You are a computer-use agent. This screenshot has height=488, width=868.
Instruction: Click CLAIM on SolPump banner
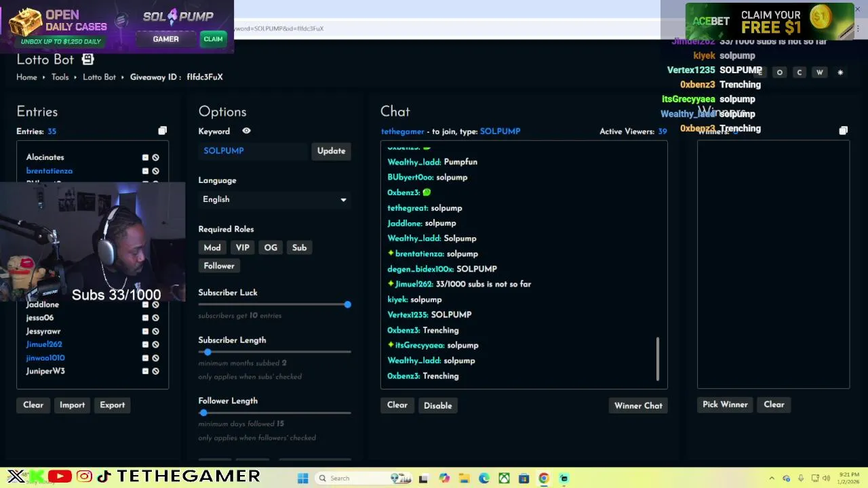pos(213,39)
